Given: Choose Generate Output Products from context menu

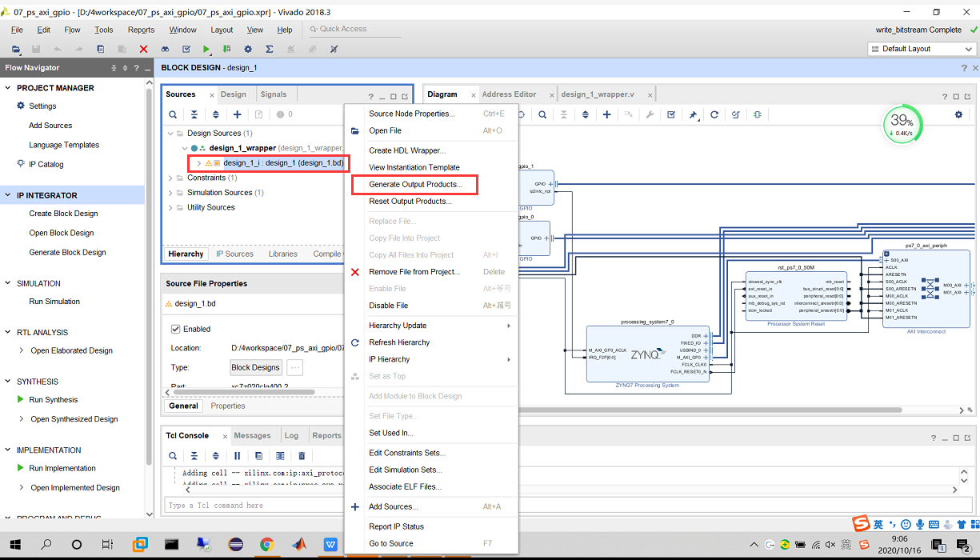Looking at the screenshot, I should point(415,185).
